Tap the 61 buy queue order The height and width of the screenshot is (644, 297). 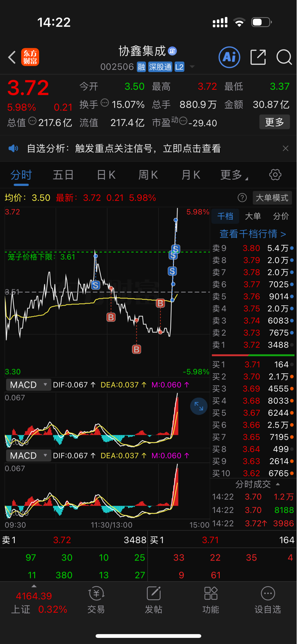[x=216, y=575]
